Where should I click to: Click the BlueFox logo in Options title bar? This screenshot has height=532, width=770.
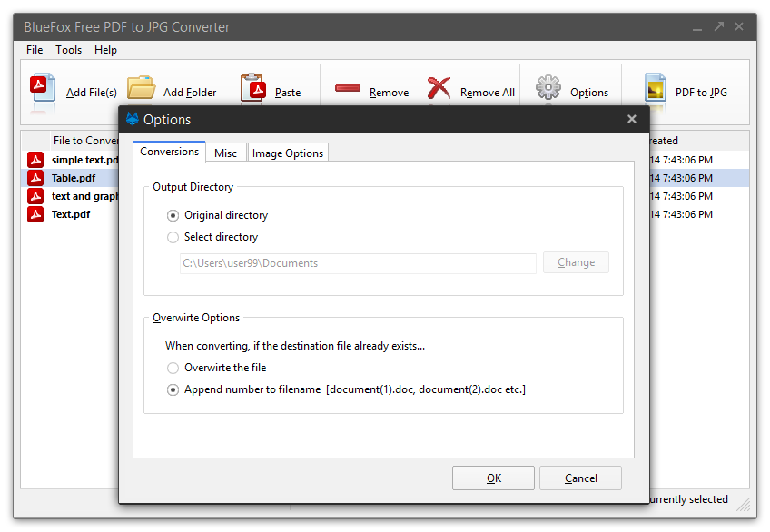click(x=132, y=119)
